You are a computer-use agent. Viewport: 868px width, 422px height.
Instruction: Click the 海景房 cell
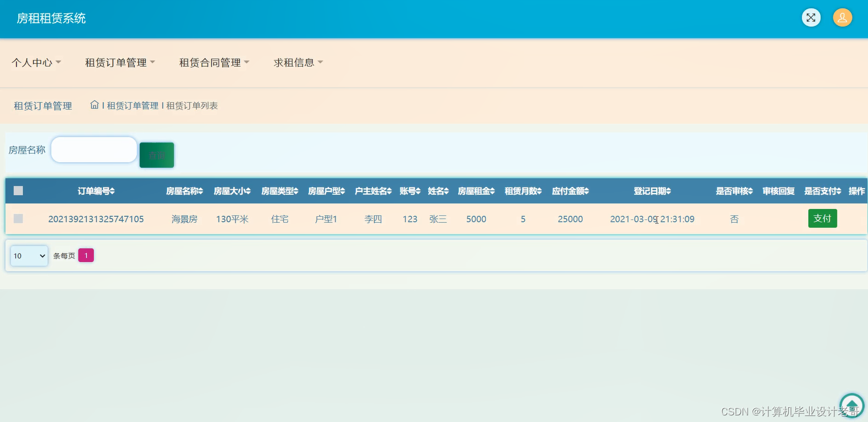[184, 219]
